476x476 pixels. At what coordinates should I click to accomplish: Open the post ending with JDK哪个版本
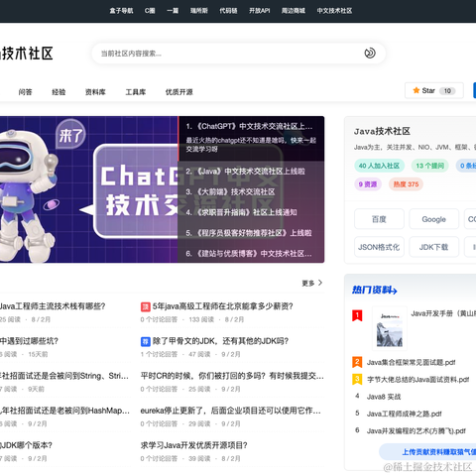[x=26, y=445]
